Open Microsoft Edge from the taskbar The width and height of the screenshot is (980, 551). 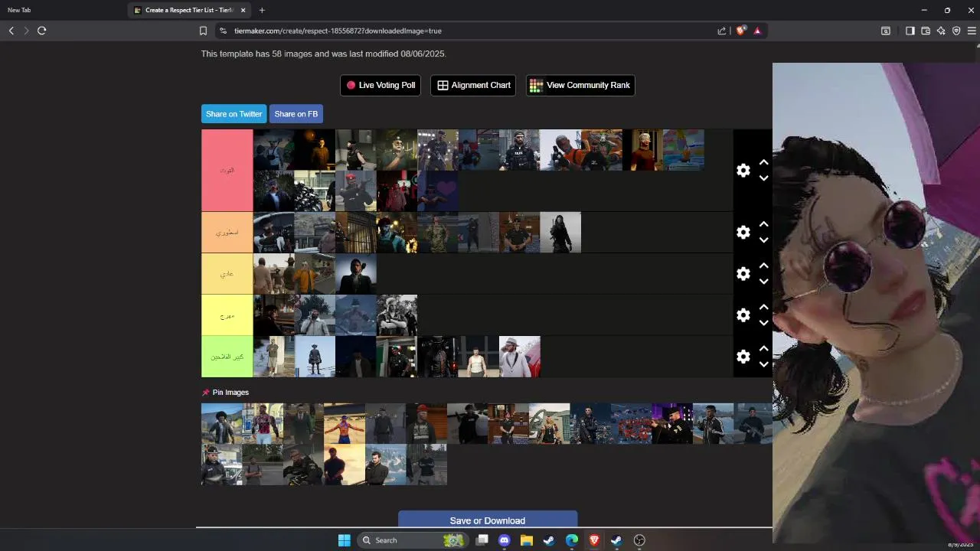[572, 540]
